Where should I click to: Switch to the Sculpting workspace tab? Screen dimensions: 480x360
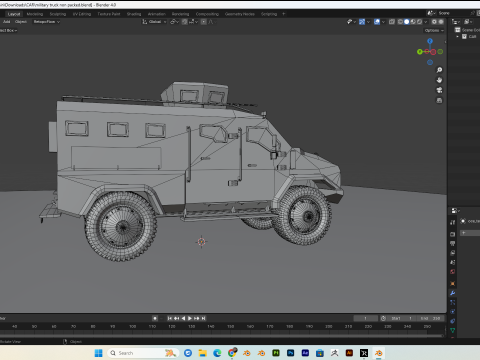pyautogui.click(x=58, y=14)
